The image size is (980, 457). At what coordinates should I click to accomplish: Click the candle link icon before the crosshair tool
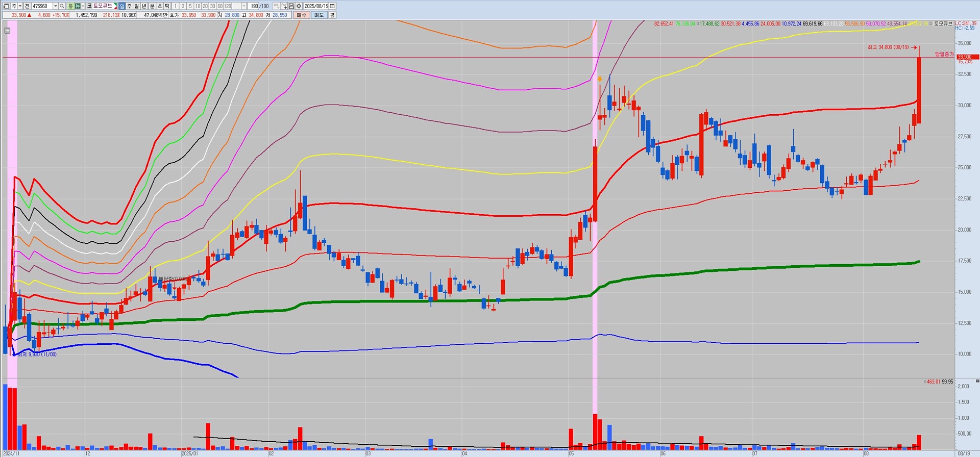276,6
